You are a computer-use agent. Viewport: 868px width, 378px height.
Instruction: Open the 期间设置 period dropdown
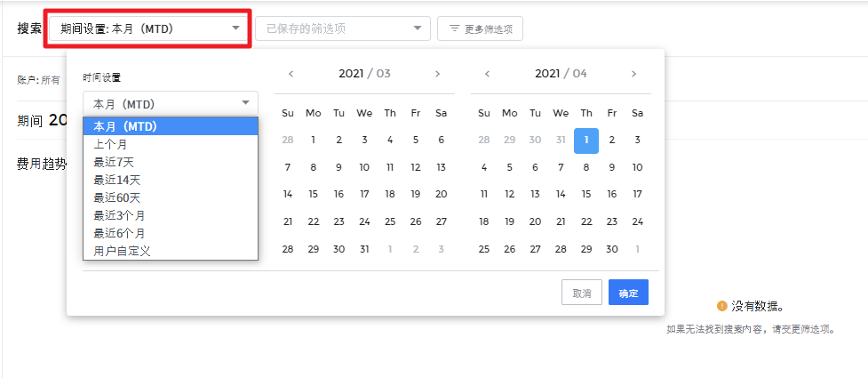pyautogui.click(x=149, y=28)
